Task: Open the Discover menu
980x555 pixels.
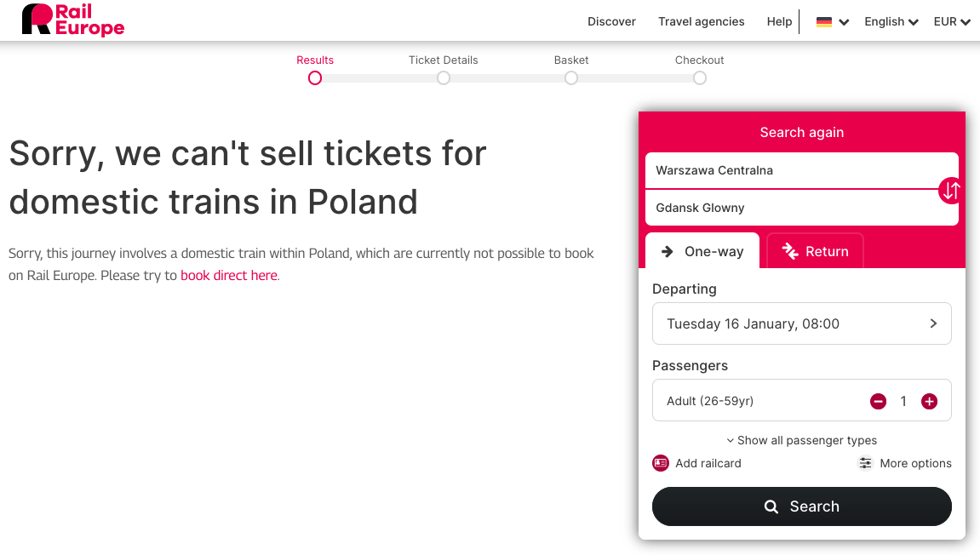Action: tap(611, 22)
